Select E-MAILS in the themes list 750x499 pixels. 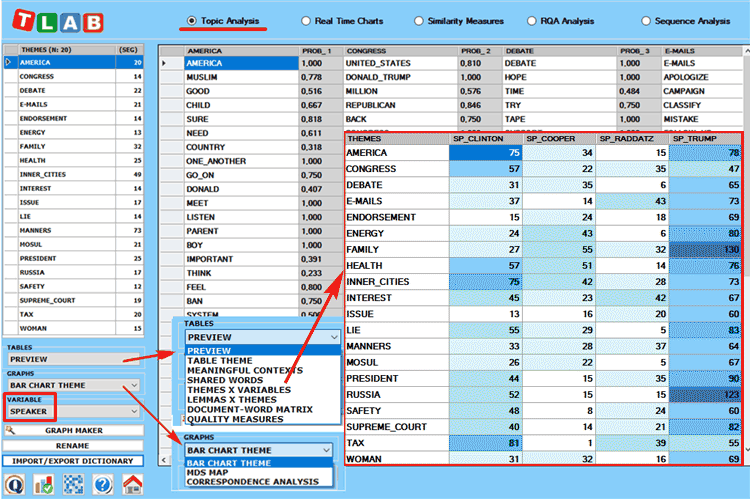(x=67, y=104)
